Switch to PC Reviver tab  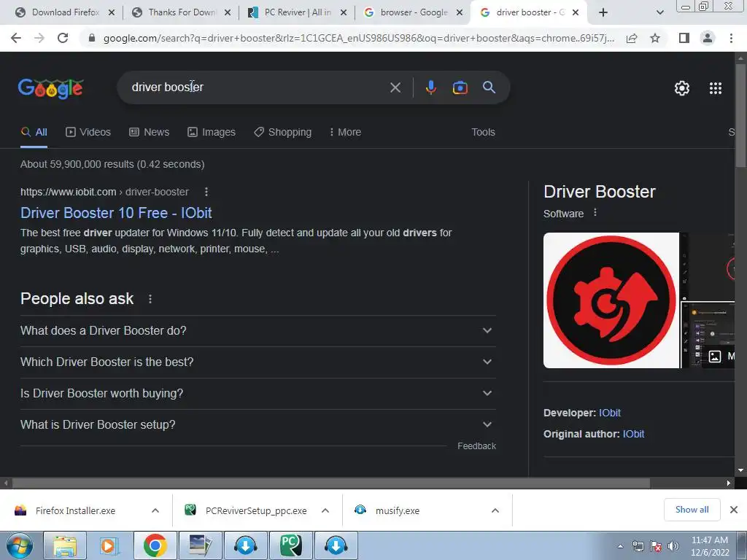tap(298, 12)
